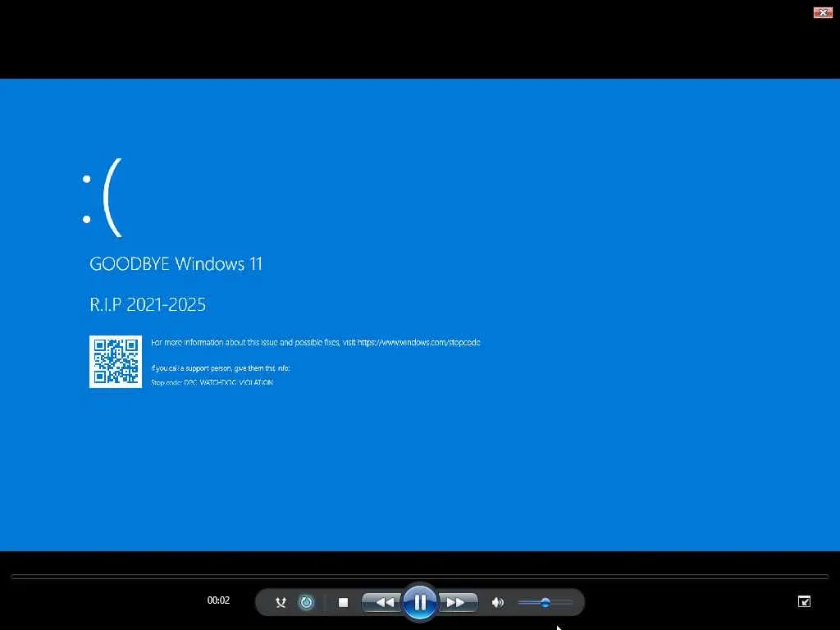Close the full-screen player window
Viewport: 840px width, 630px height.
pyautogui.click(x=823, y=12)
